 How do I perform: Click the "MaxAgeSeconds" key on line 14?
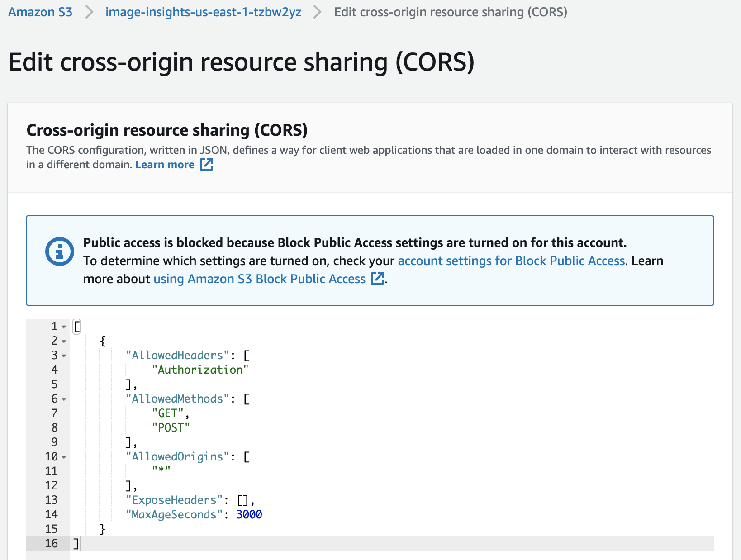coord(174,514)
